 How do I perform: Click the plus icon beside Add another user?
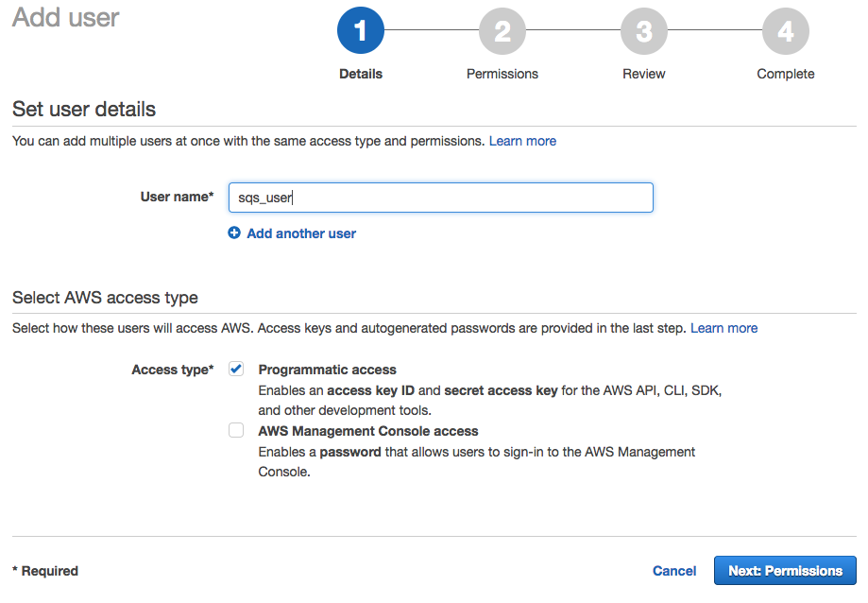click(x=234, y=233)
